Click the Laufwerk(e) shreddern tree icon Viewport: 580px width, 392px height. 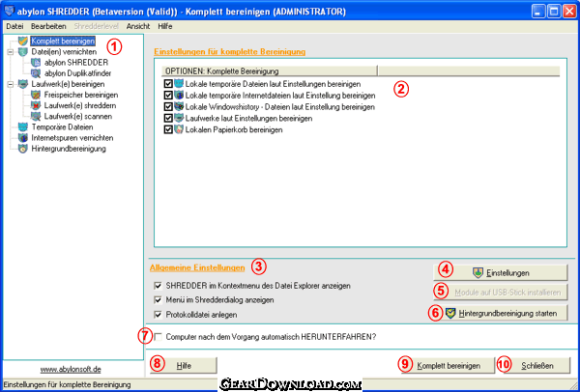tap(36, 105)
